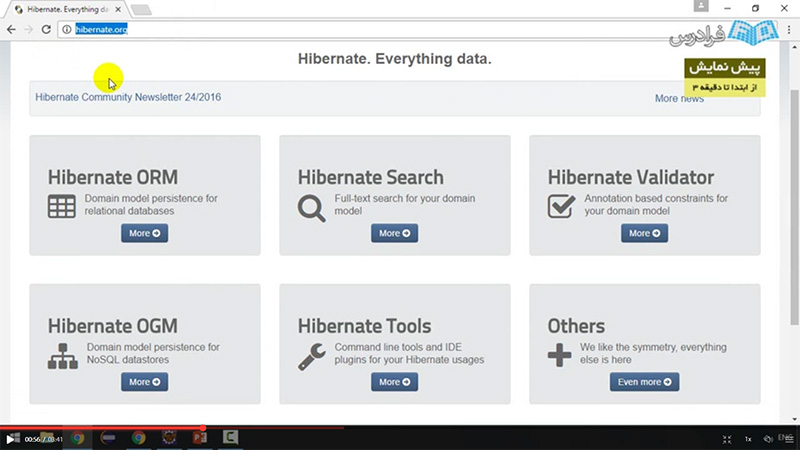This screenshot has width=800, height=450.
Task: Click More under Hibernate Tools
Action: 394,382
